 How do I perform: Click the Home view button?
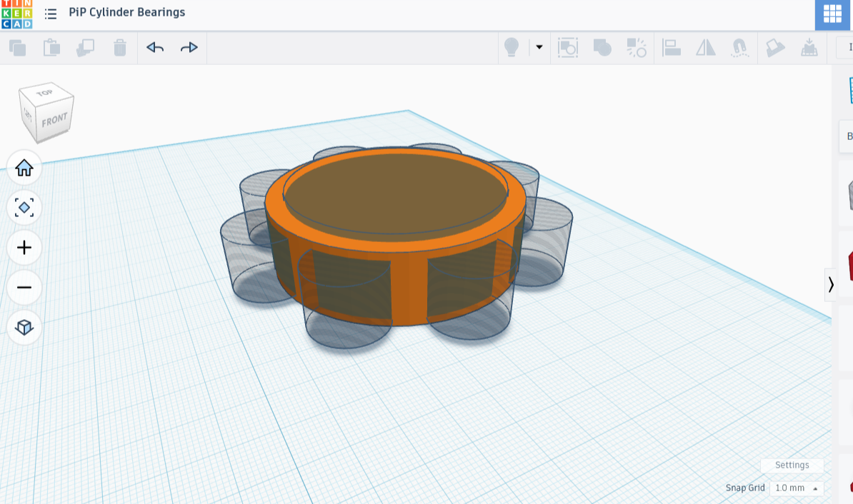point(24,168)
